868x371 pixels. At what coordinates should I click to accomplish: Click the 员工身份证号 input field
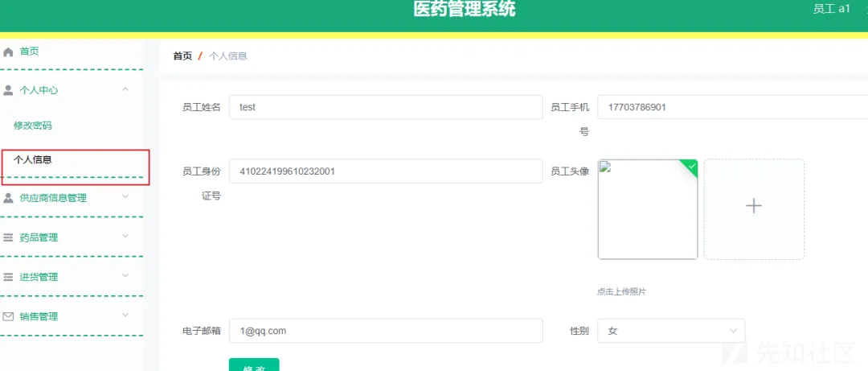(386, 171)
